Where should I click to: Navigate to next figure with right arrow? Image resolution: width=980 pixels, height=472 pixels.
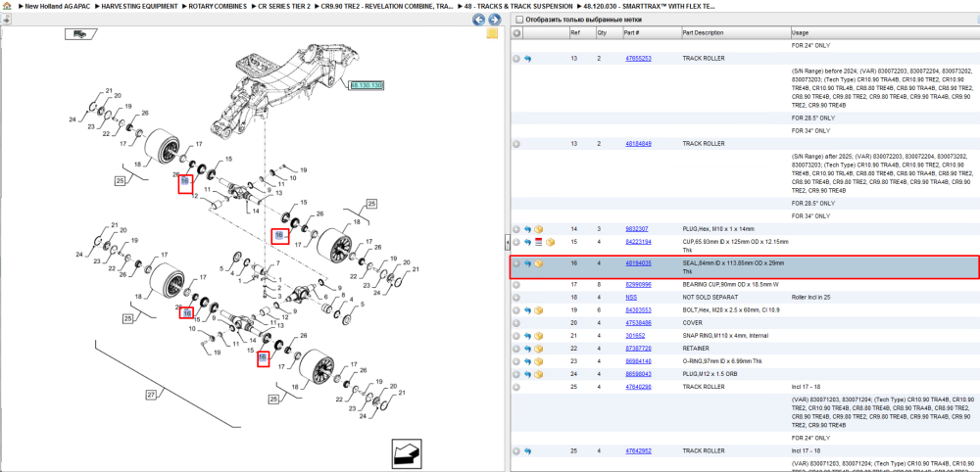coord(492,20)
